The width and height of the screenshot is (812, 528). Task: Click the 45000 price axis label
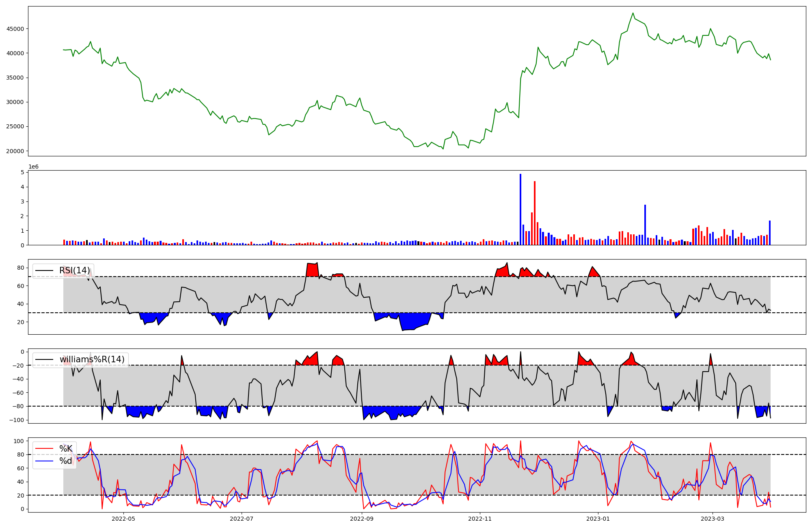click(x=15, y=29)
